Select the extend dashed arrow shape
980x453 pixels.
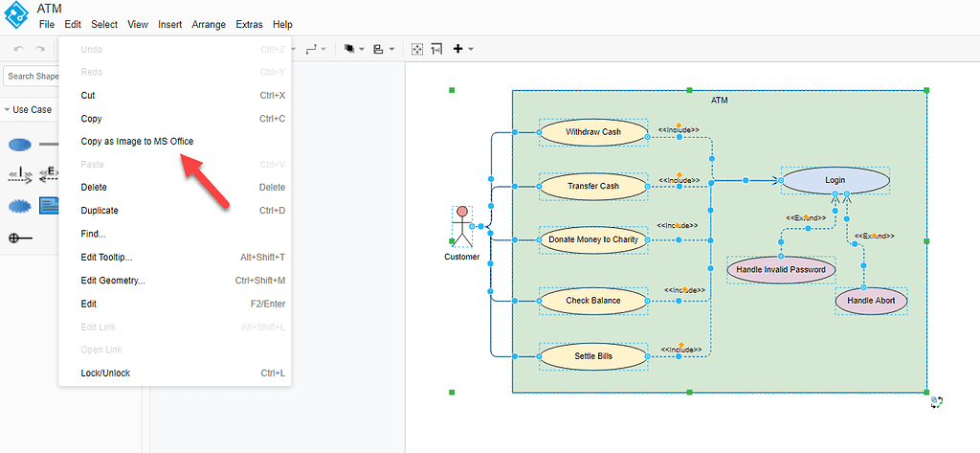pos(49,174)
